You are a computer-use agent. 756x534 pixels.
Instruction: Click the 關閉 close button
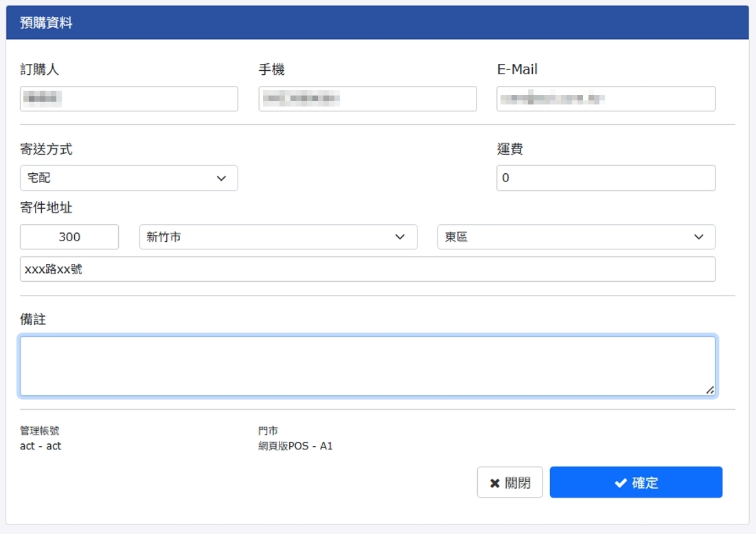(x=510, y=482)
